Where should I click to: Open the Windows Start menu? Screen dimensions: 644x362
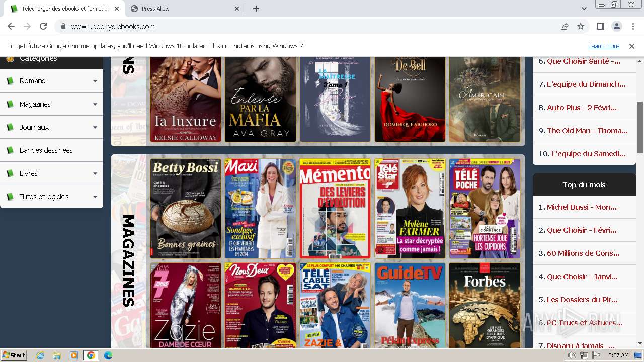[x=14, y=355]
